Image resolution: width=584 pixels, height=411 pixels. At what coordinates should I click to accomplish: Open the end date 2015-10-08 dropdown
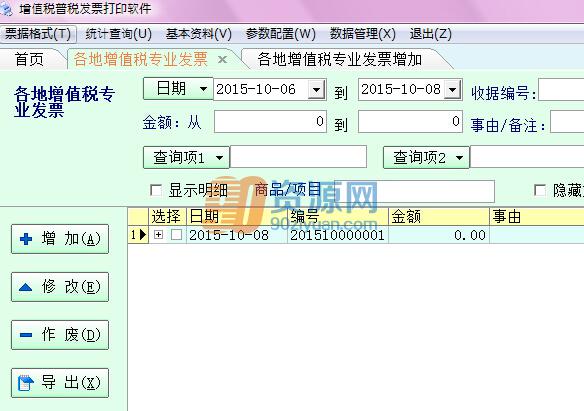(453, 89)
